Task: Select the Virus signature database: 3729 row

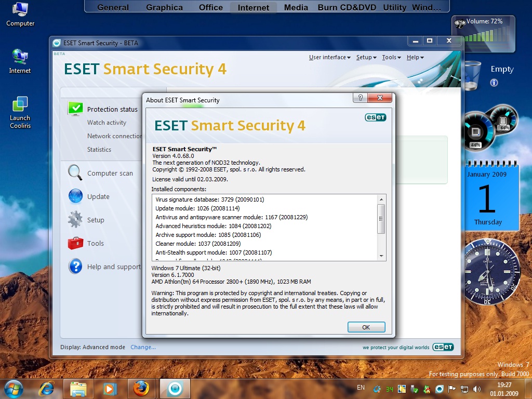Action: (x=210, y=199)
